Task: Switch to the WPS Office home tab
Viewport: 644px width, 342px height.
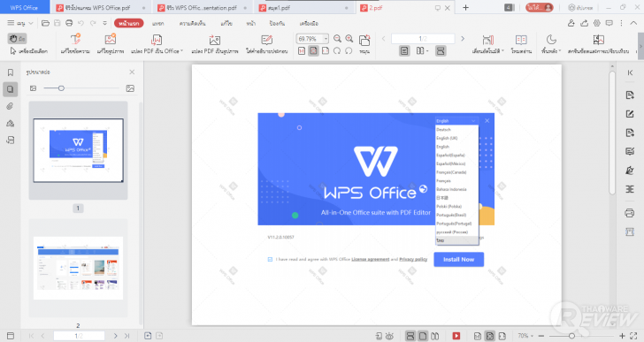Action: 24,8
